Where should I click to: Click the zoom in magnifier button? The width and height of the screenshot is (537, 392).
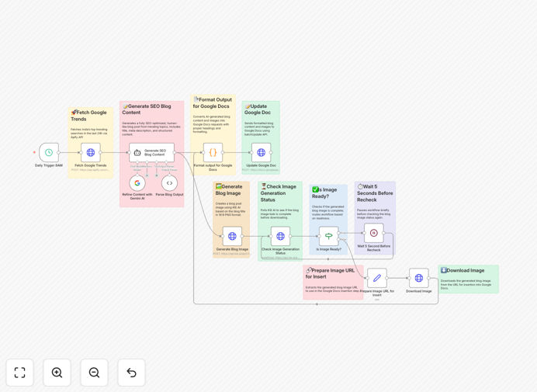pyautogui.click(x=57, y=373)
